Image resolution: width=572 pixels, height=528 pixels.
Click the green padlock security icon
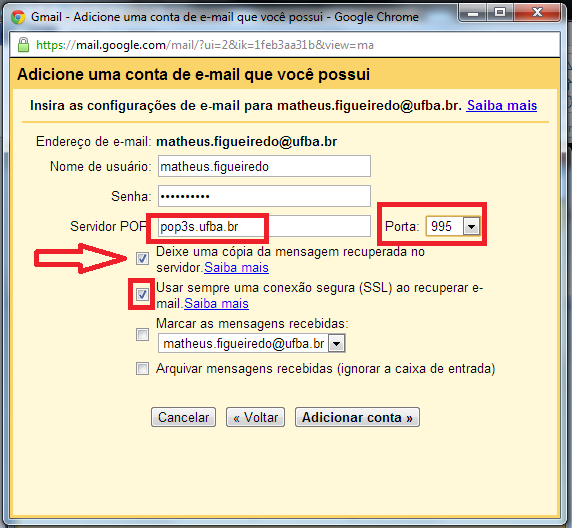tap(23, 45)
